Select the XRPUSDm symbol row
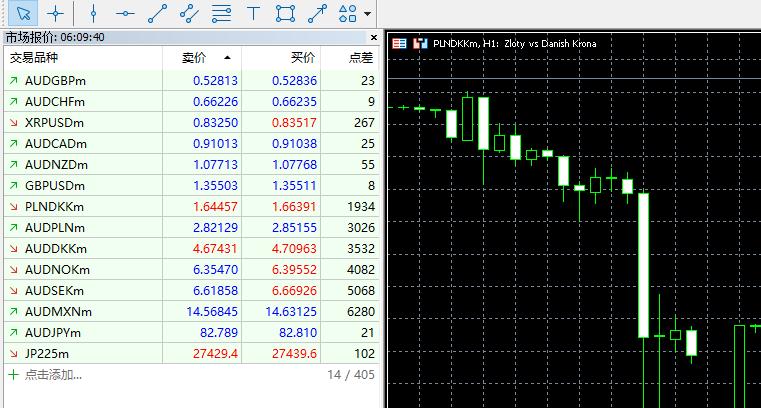 coord(192,122)
